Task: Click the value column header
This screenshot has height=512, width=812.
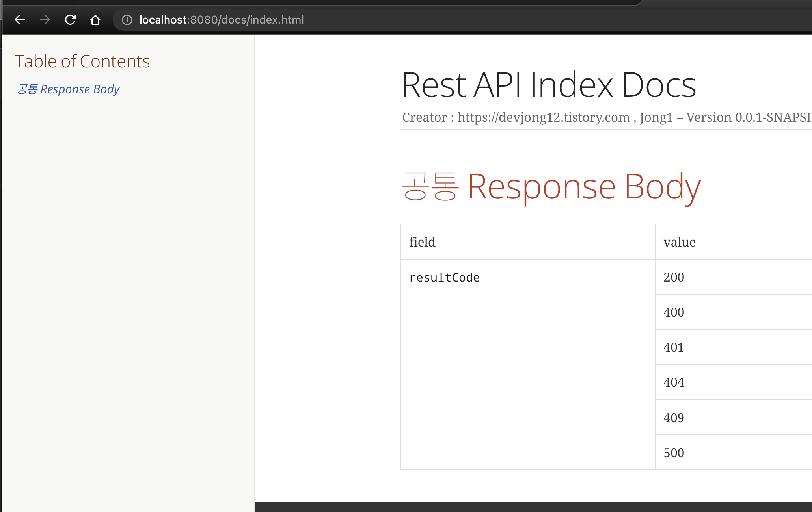Action: 680,242
